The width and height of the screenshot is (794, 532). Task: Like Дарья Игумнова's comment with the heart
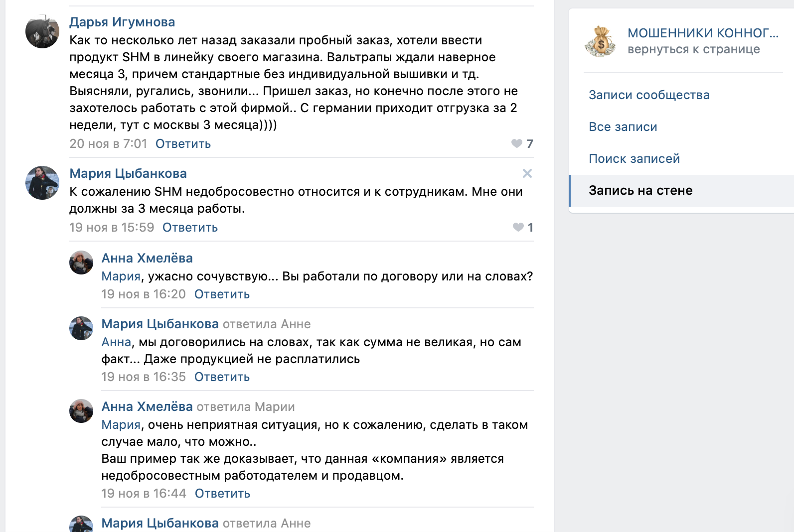(x=517, y=144)
